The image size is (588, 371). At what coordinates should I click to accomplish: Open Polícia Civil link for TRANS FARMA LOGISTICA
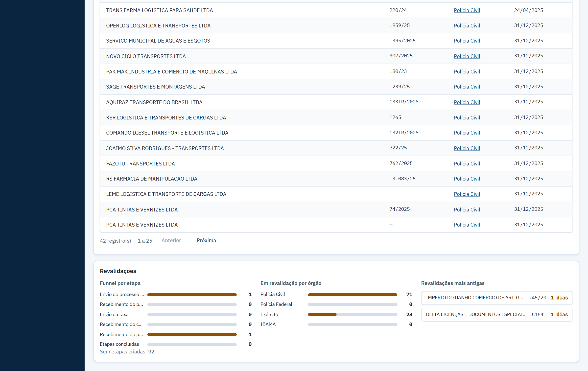[467, 10]
